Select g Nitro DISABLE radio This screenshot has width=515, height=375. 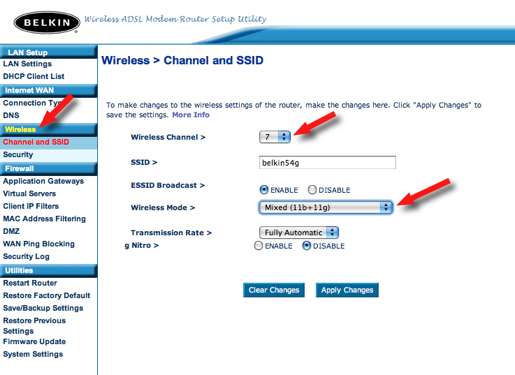click(306, 246)
